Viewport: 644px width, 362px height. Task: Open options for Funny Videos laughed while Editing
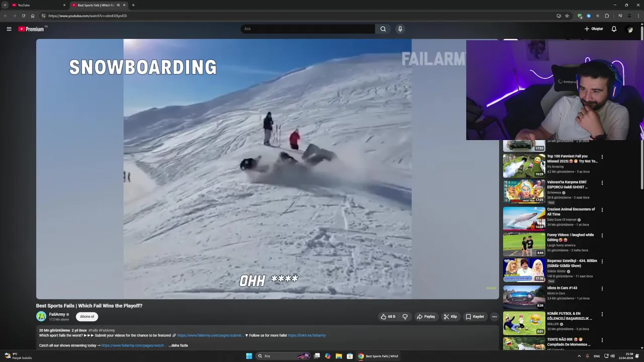coord(602,235)
